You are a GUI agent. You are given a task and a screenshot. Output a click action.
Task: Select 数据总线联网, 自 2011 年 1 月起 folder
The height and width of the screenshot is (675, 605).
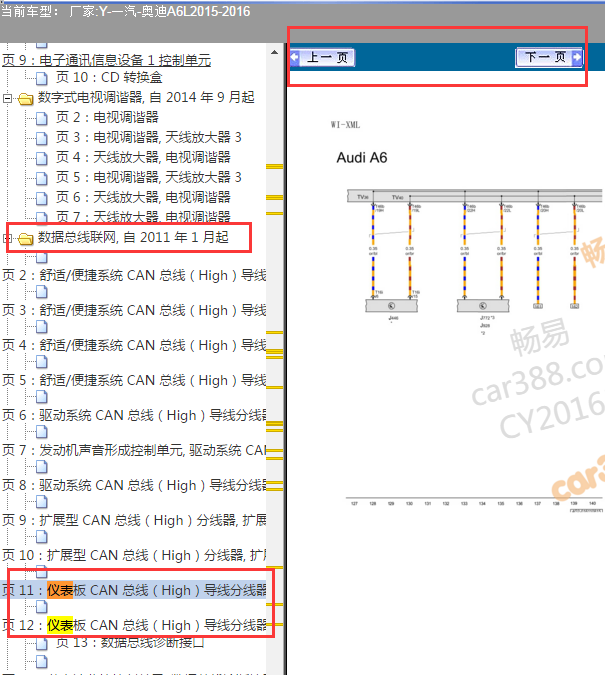[x=133, y=237]
